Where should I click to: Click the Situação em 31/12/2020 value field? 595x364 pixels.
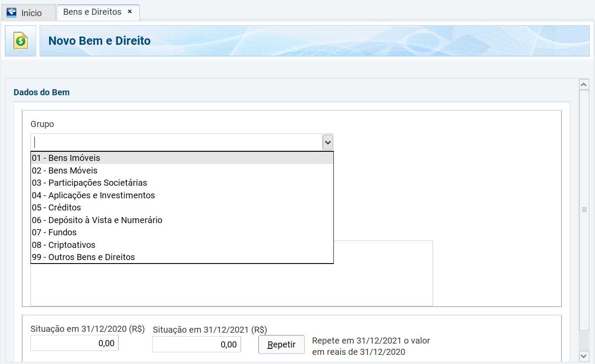[74, 343]
